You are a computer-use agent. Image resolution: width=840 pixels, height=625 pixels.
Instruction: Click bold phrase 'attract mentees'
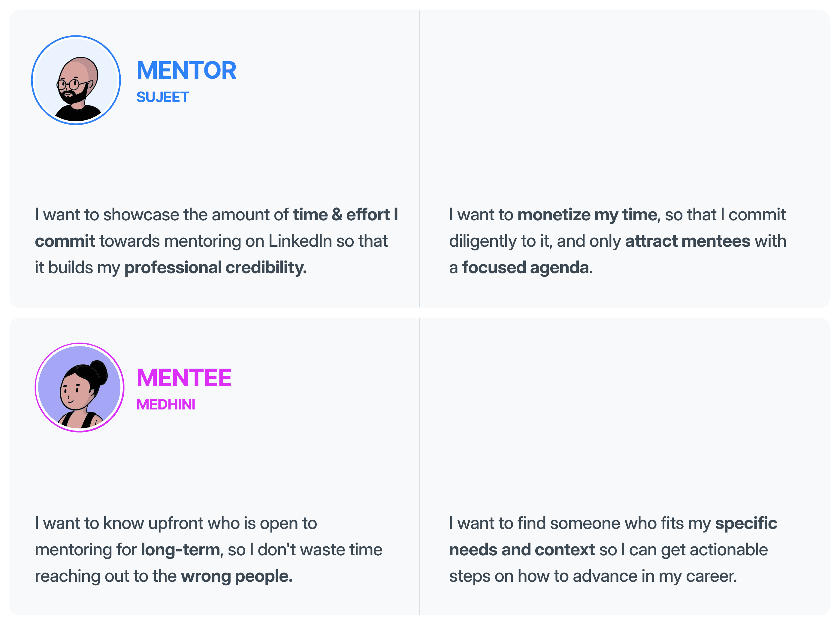coord(687,241)
